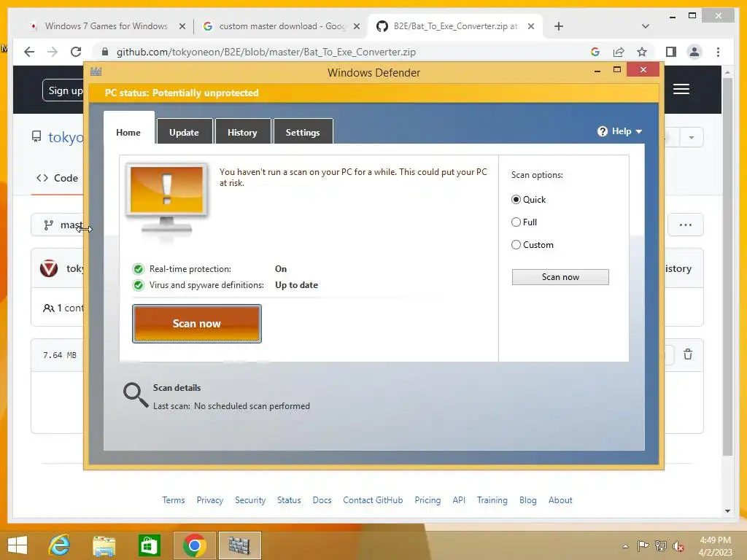Open the Windows Start button
Viewport: 747px width, 560px height.
point(18,545)
